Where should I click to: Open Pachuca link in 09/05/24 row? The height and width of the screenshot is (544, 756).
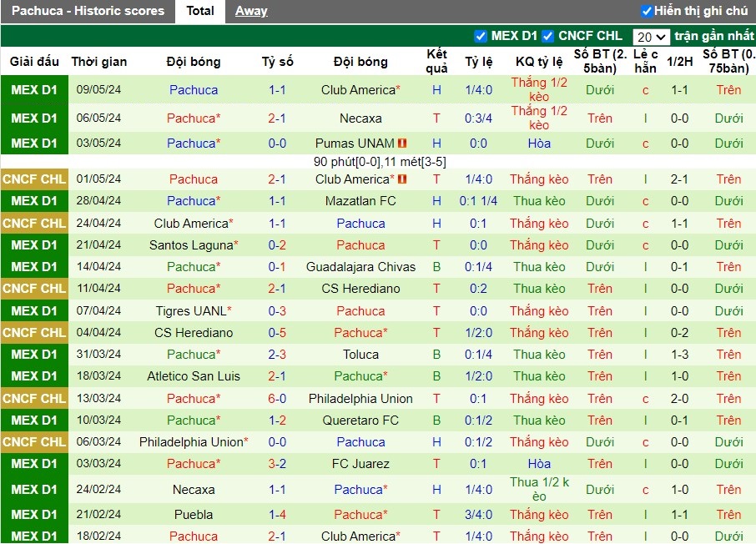click(x=194, y=90)
